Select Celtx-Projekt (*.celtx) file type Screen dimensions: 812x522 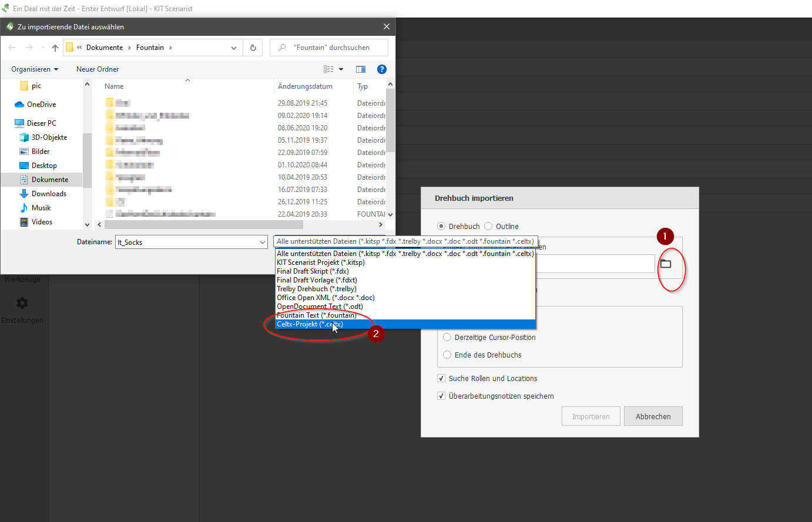point(310,324)
